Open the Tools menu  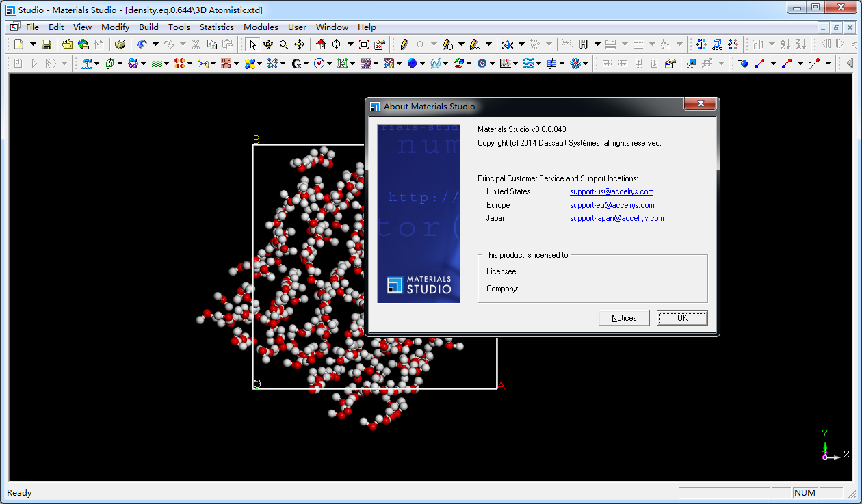click(x=179, y=27)
